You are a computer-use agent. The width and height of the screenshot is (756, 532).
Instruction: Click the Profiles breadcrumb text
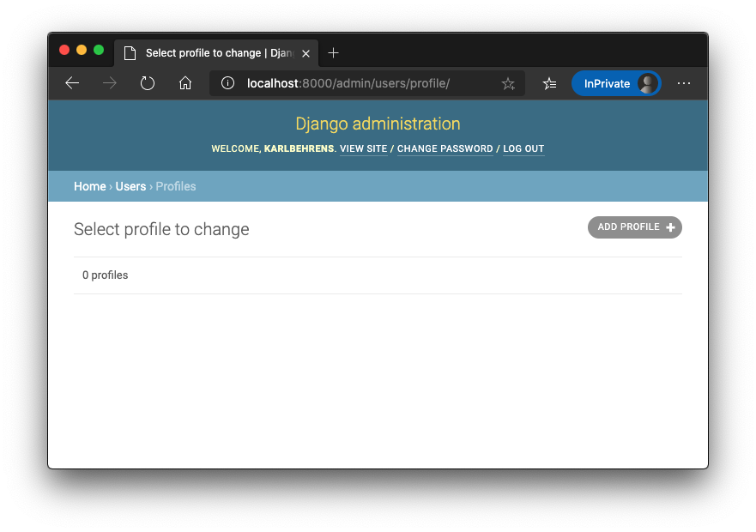point(176,187)
